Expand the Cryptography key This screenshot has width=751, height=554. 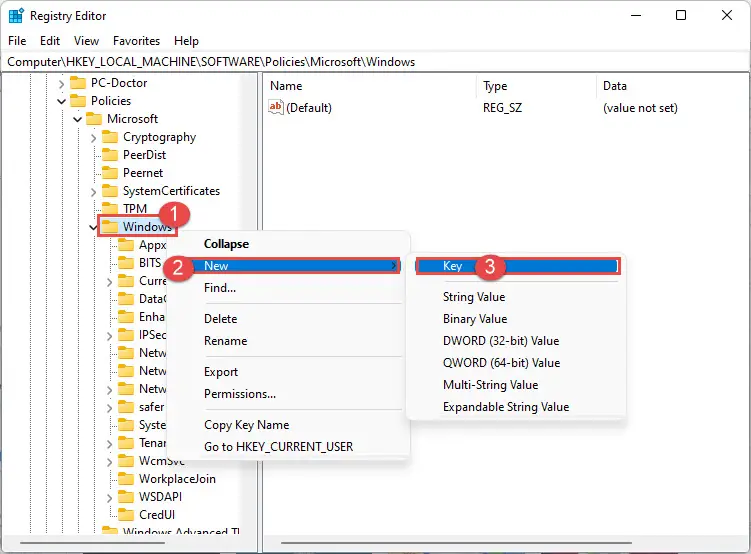click(93, 138)
